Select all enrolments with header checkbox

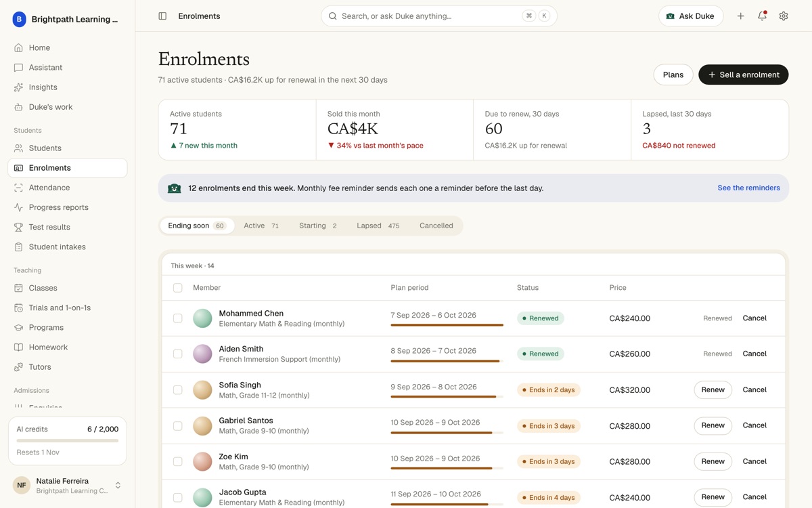pyautogui.click(x=178, y=288)
